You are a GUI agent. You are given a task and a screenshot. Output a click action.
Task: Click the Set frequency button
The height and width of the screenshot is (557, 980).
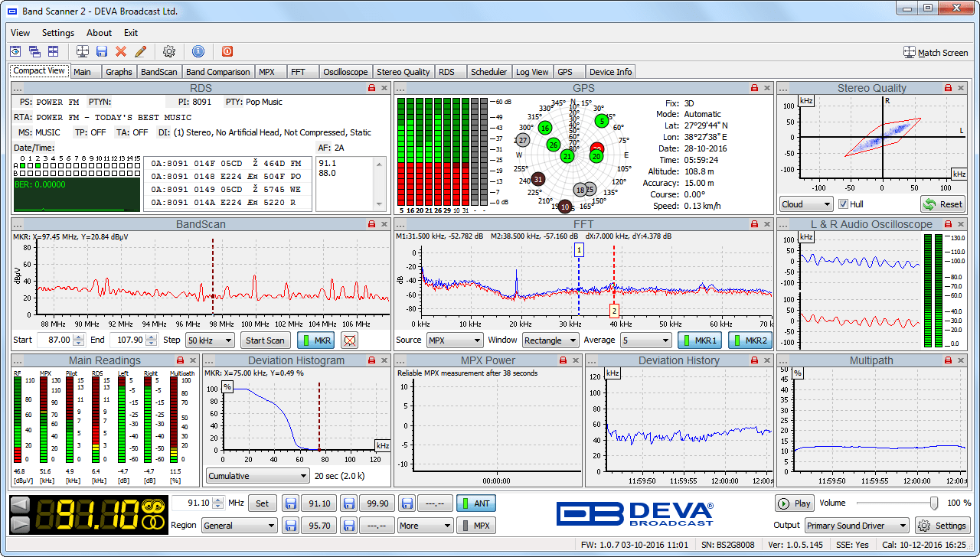point(263,503)
